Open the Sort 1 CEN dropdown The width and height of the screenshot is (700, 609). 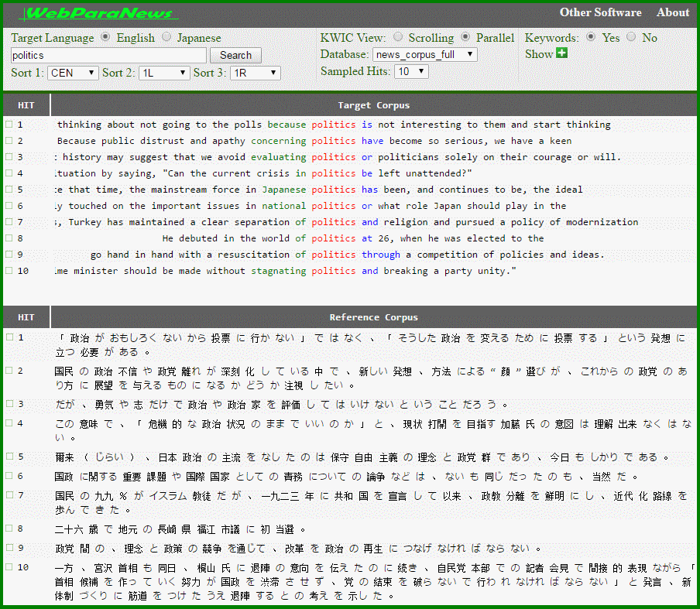[73, 73]
